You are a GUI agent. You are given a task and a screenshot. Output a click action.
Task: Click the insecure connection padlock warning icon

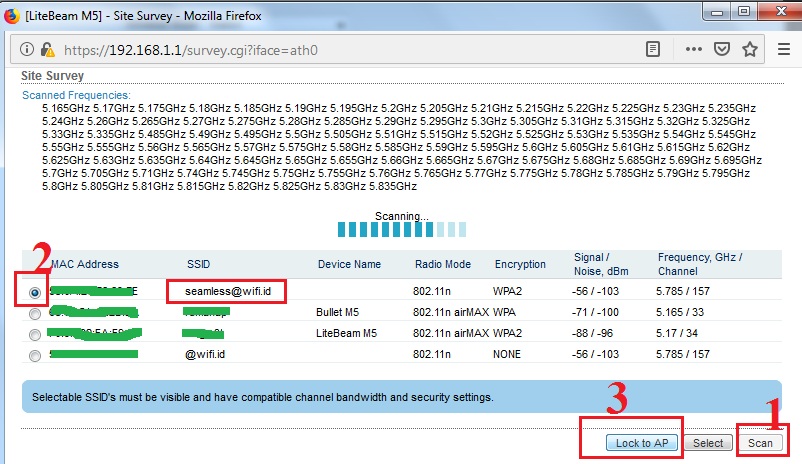(48, 49)
